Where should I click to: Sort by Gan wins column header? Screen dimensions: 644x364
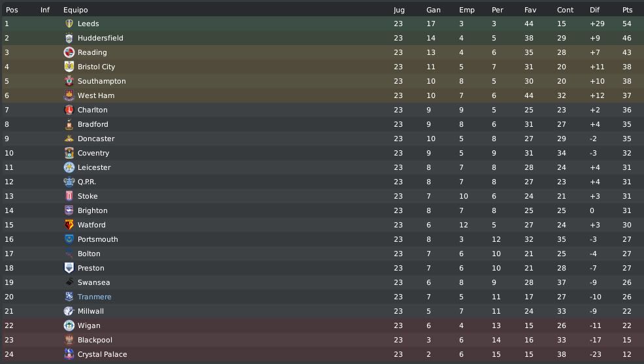433,10
